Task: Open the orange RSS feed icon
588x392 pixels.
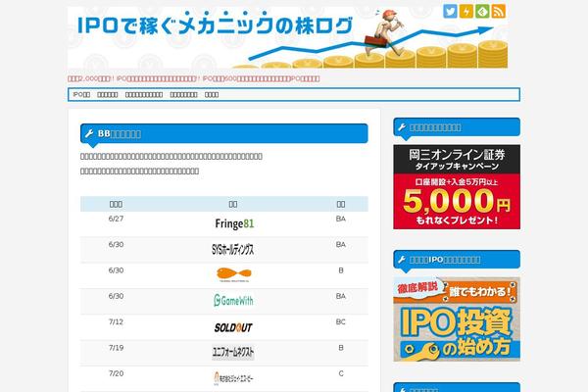Action: [499, 11]
